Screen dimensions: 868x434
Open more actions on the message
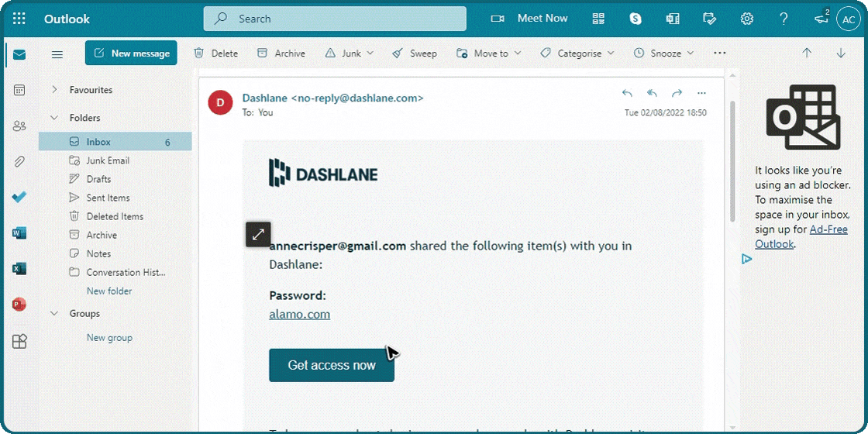[701, 93]
